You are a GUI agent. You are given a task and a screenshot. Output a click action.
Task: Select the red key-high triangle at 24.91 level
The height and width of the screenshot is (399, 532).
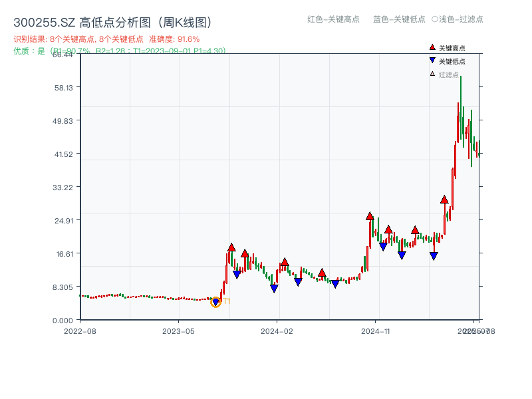pos(370,216)
